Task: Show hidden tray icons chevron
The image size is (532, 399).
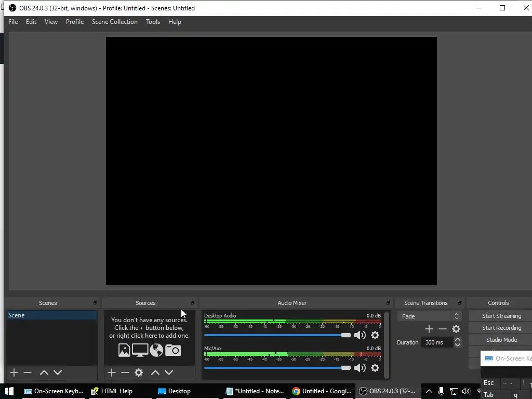Action: [x=429, y=391]
